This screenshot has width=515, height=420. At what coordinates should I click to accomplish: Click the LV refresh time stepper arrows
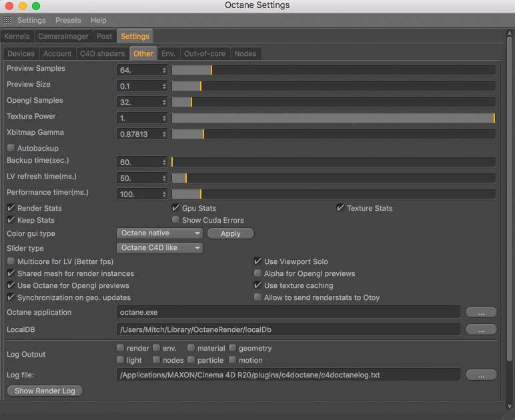coord(164,178)
